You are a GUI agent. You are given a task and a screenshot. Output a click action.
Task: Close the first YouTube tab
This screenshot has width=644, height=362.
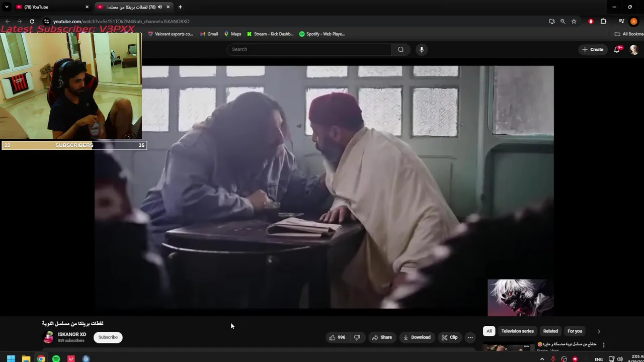[x=87, y=7]
